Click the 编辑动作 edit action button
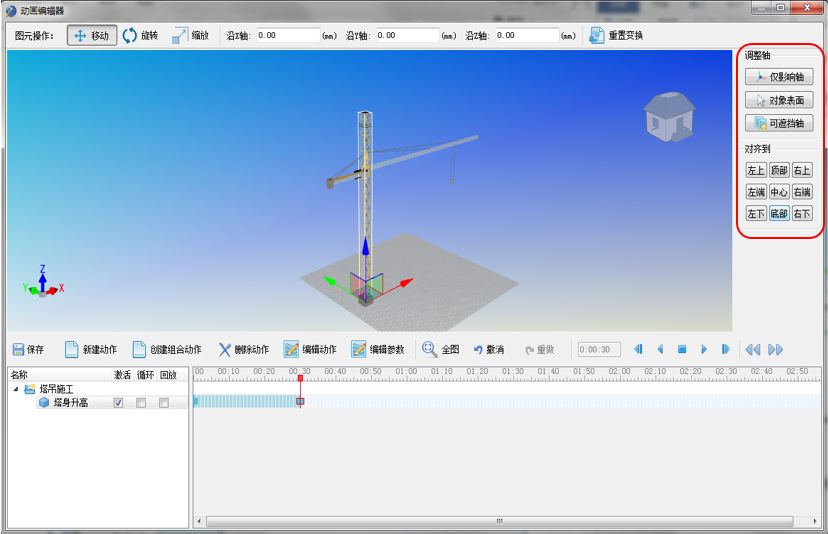828x534 pixels. pos(310,349)
